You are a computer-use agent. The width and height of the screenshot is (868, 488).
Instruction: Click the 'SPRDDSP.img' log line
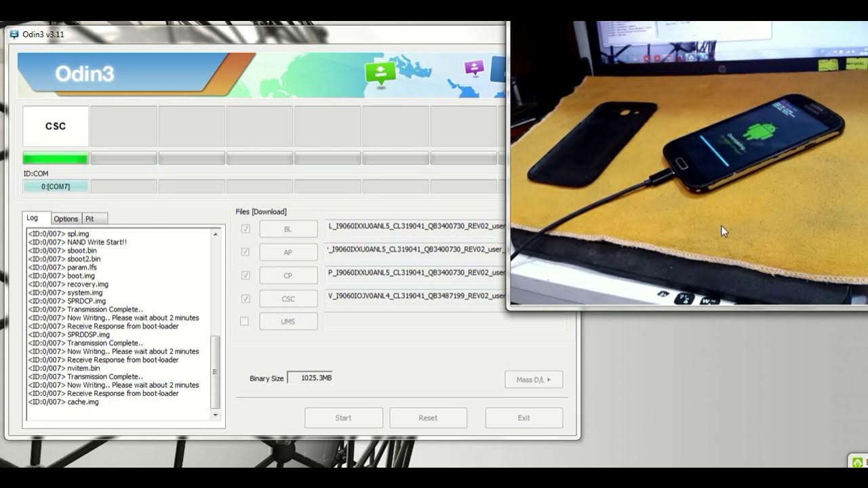(x=68, y=335)
